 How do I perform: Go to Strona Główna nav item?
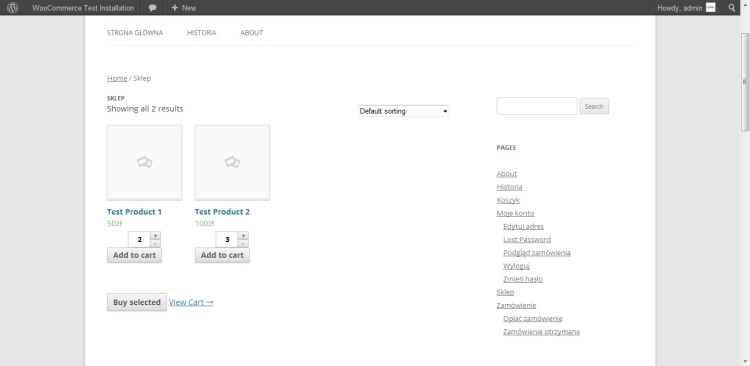coord(135,33)
